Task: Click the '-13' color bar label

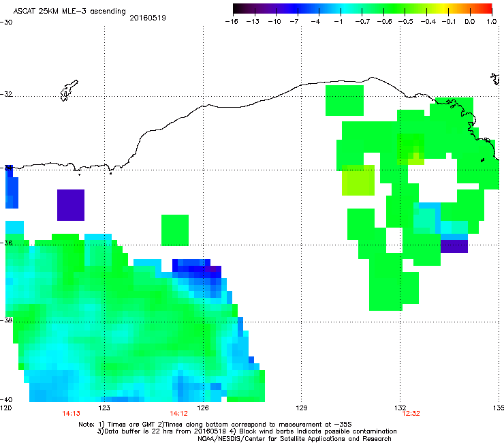Action: [253, 22]
